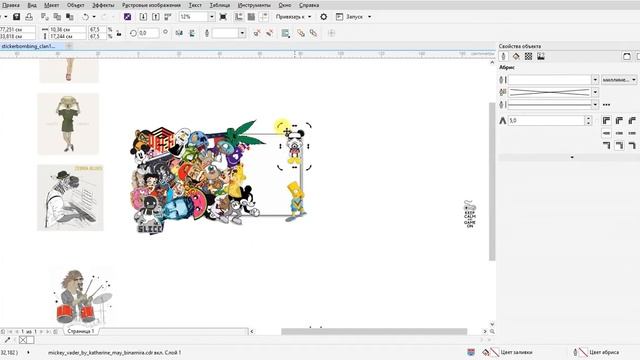Open the Эффекты menu
This screenshot has width=640, height=360.
(103, 5)
